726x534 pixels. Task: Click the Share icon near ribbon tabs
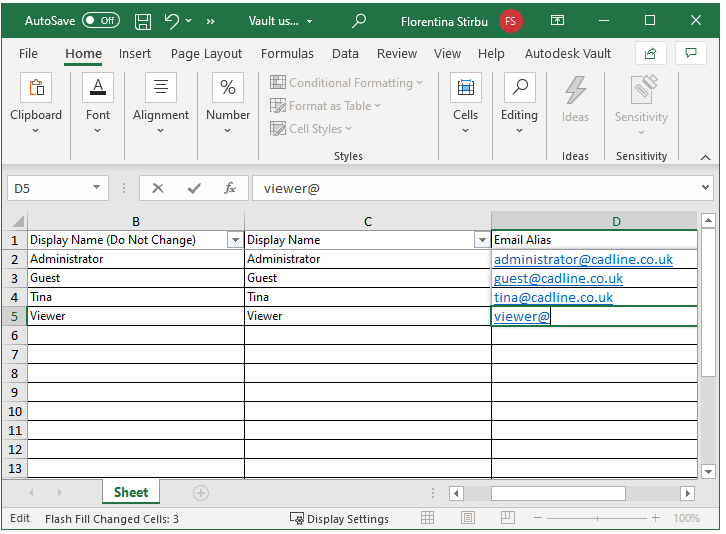pos(651,54)
